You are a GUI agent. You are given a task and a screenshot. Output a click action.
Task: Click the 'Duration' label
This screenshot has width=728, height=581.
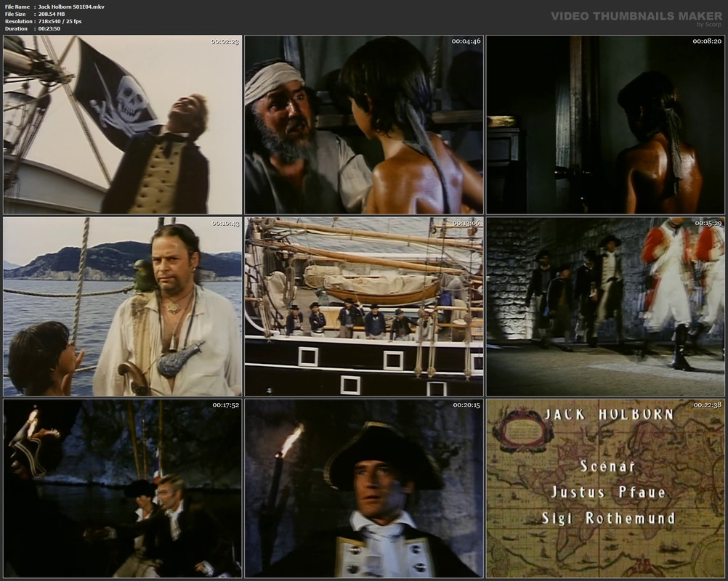16,29
